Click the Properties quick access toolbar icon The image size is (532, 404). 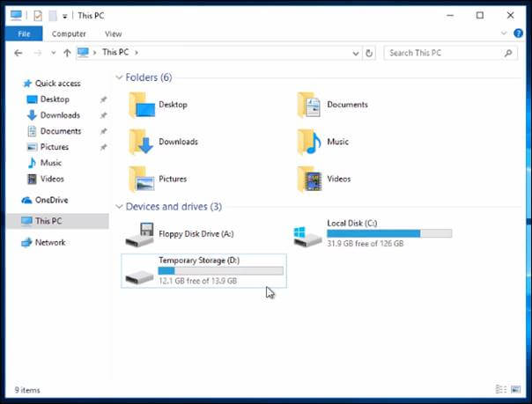click(x=38, y=16)
